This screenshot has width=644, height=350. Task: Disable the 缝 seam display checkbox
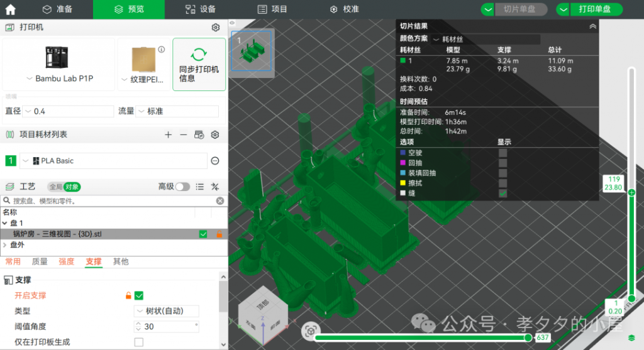(x=502, y=194)
